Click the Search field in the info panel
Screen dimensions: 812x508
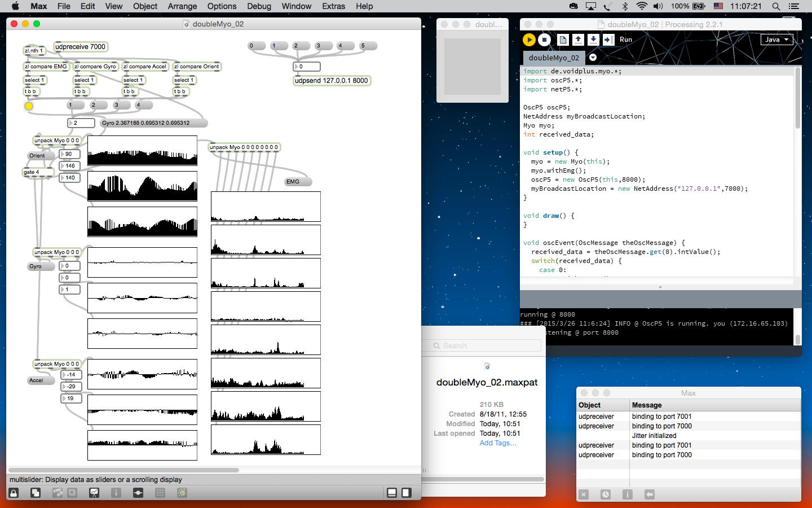point(486,345)
